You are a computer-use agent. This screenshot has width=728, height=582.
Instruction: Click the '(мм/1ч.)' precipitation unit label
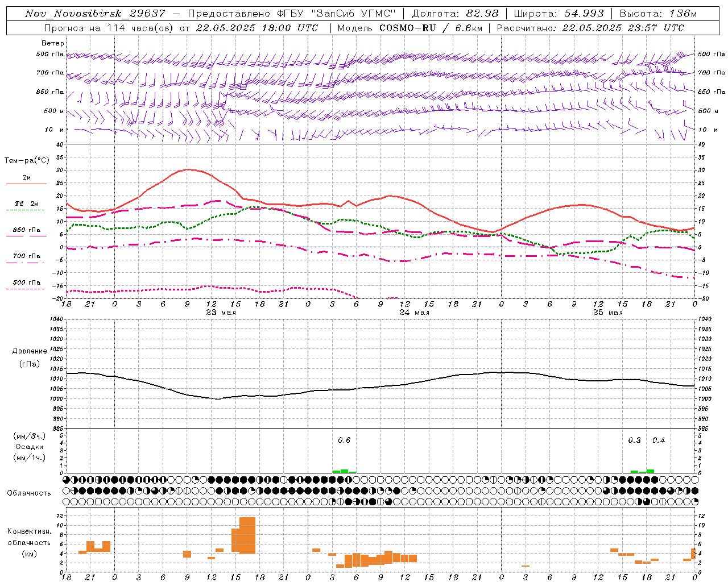coord(30,458)
